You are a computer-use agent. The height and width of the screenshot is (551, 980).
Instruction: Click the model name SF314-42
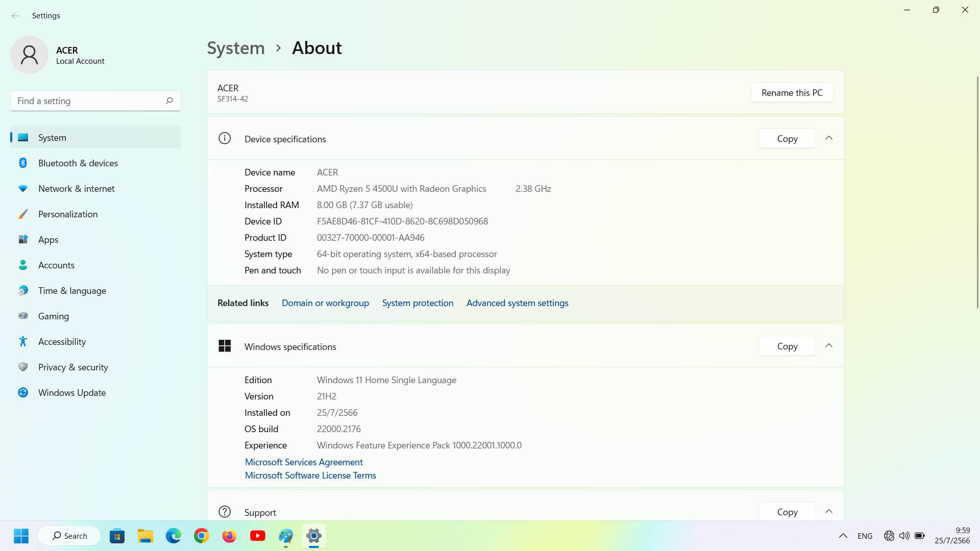tap(233, 99)
